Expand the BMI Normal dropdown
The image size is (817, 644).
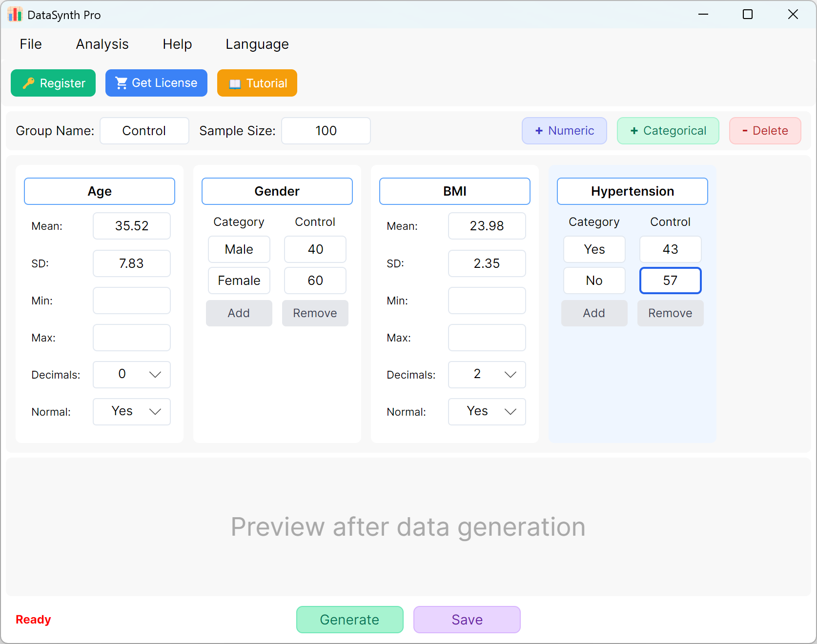pyautogui.click(x=487, y=412)
